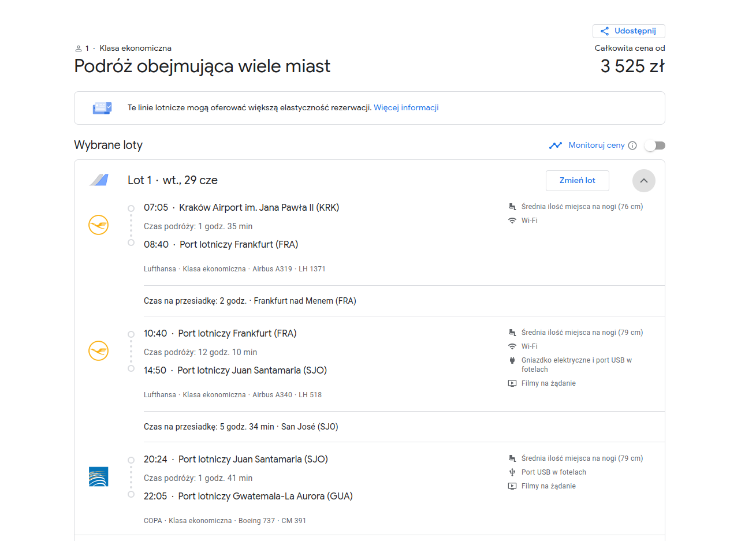The height and width of the screenshot is (541, 756).
Task: Click the 08:40 Port lotniczy Frankfurt arrival
Action: point(221,245)
